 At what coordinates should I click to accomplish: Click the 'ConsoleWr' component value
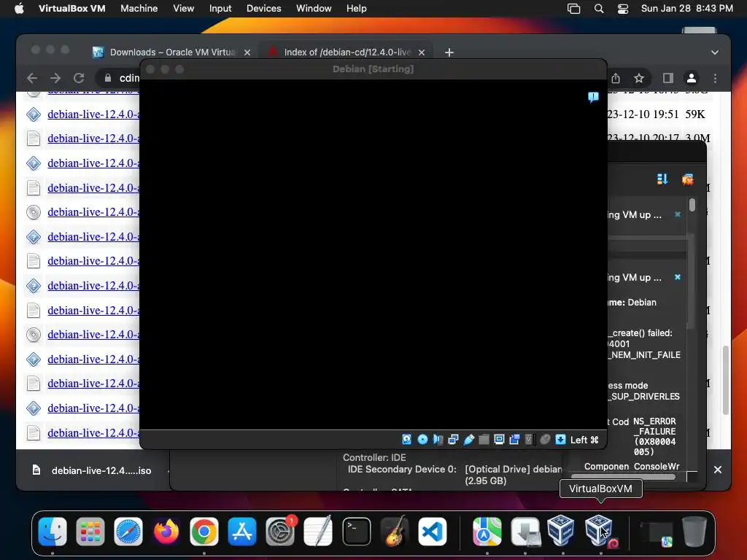click(x=657, y=467)
